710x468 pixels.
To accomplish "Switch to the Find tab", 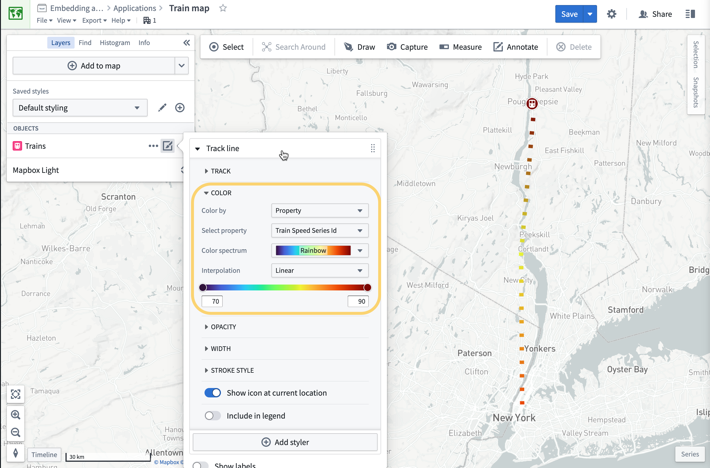I will pyautogui.click(x=85, y=43).
